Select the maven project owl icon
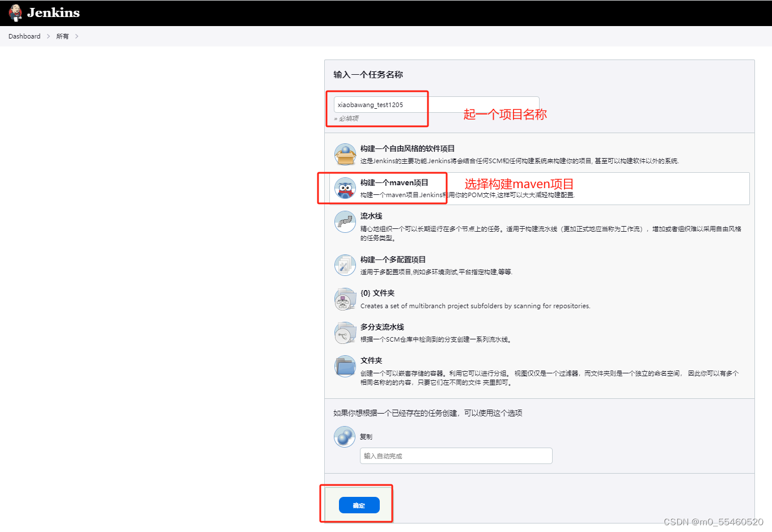772x532 pixels. click(x=345, y=189)
